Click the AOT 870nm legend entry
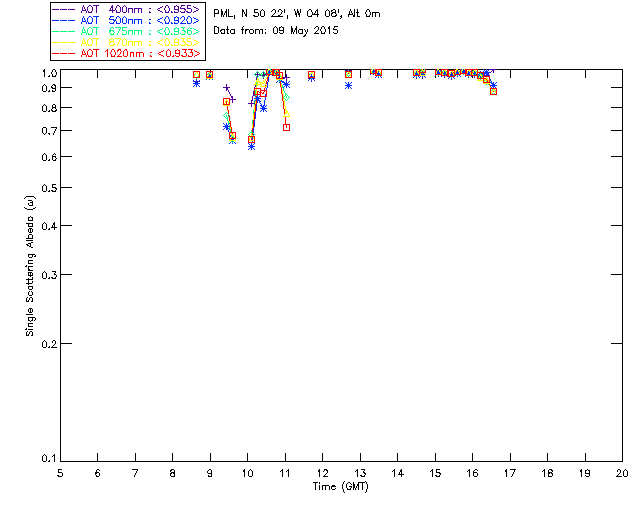The width and height of the screenshot is (640, 512). (126, 42)
